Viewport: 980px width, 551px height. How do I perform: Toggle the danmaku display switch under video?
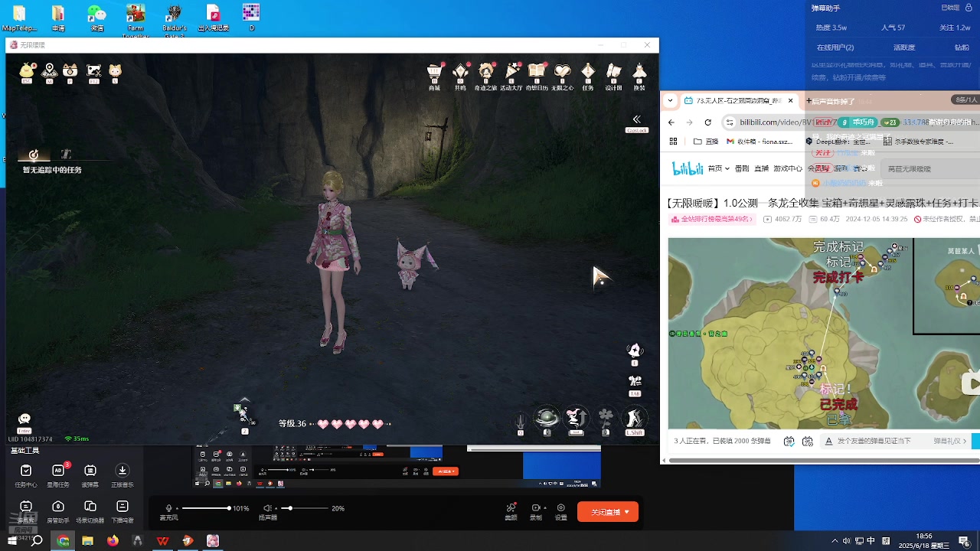[789, 442]
